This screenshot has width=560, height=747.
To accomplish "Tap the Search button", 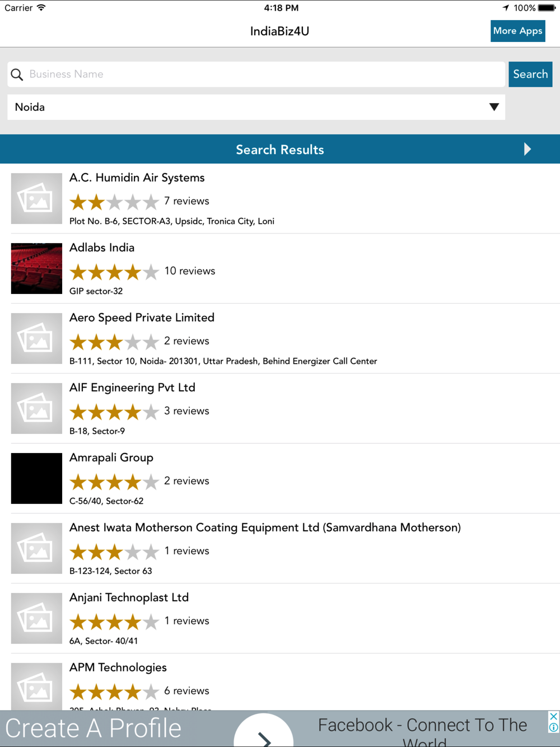I will coord(530,74).
